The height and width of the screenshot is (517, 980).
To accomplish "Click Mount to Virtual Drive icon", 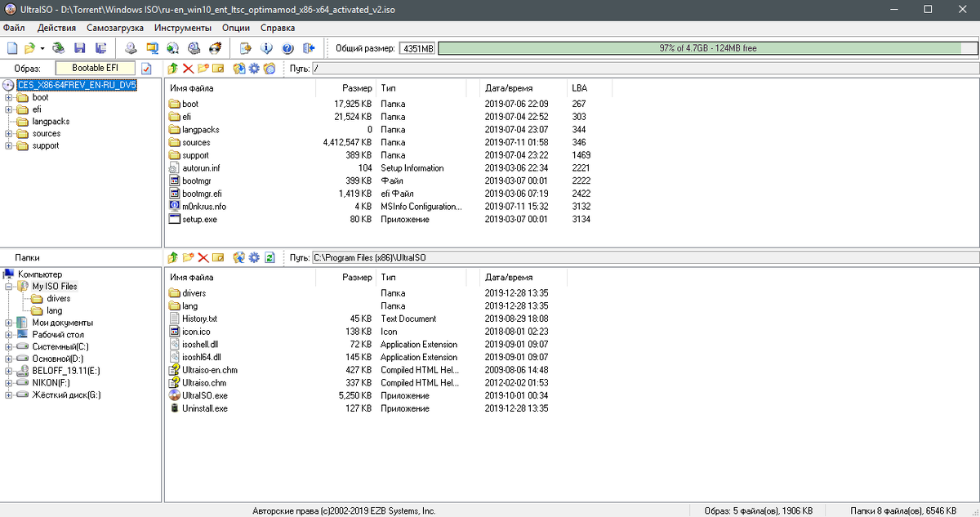I will (x=194, y=48).
